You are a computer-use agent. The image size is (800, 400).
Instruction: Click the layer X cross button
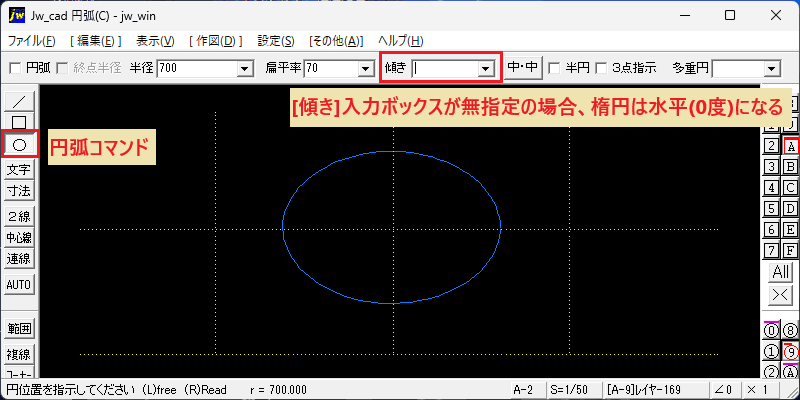[781, 294]
